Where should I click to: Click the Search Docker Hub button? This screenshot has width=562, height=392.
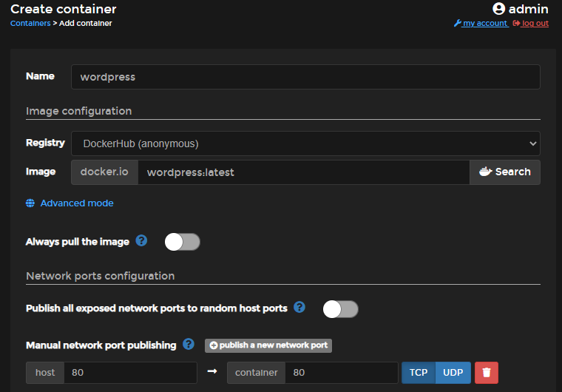tap(504, 172)
